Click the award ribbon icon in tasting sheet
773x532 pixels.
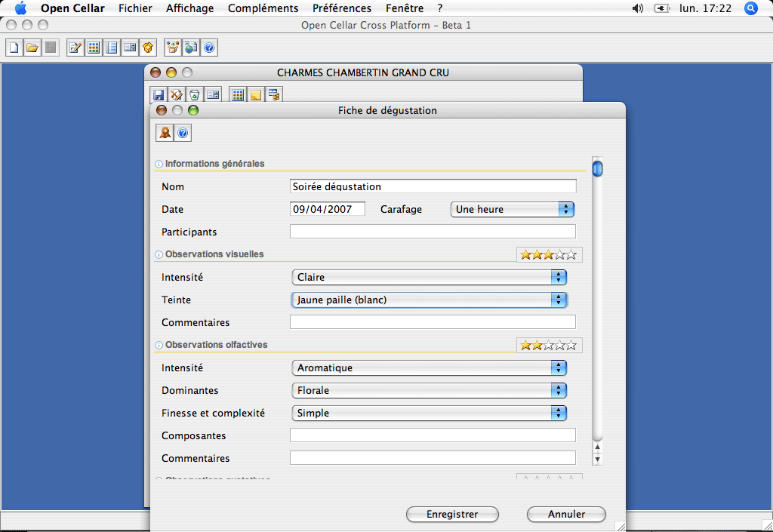165,133
